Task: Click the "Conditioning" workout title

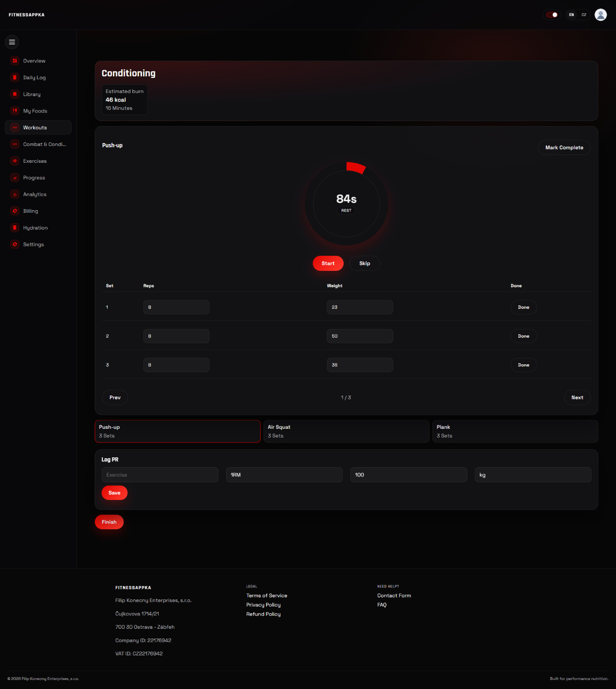Action: tap(128, 73)
